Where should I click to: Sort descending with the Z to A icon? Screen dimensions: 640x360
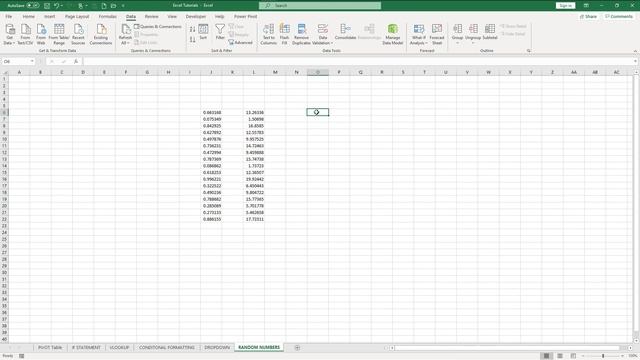tap(192, 40)
